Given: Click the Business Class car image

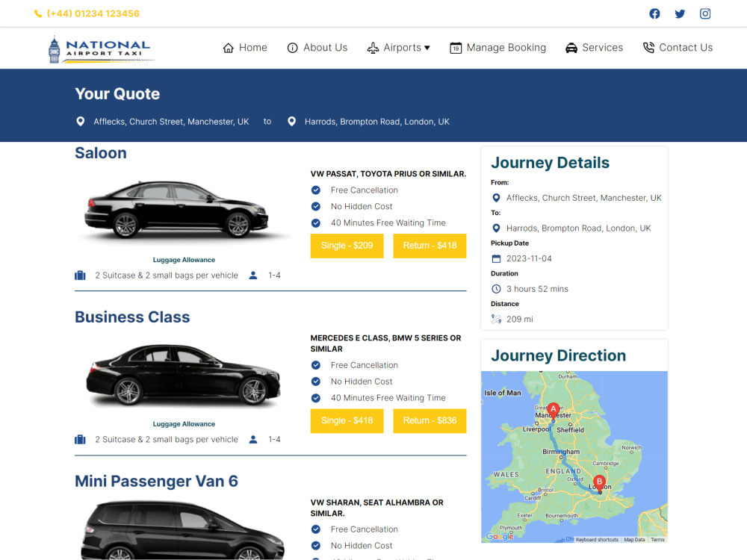Looking at the screenshot, I should pos(183,375).
